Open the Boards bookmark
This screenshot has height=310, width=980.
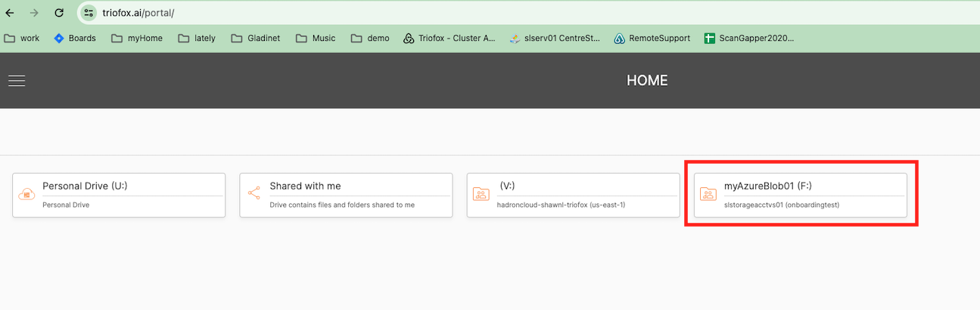point(75,38)
